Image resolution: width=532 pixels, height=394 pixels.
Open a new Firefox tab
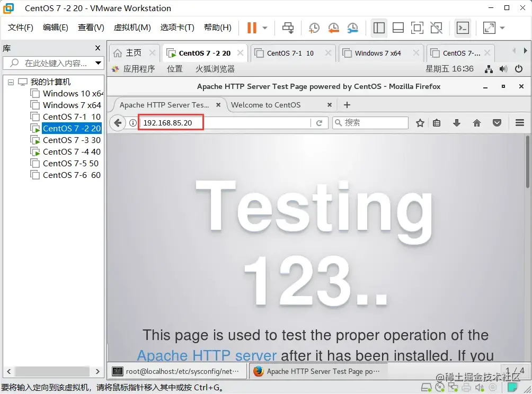pyautogui.click(x=347, y=105)
